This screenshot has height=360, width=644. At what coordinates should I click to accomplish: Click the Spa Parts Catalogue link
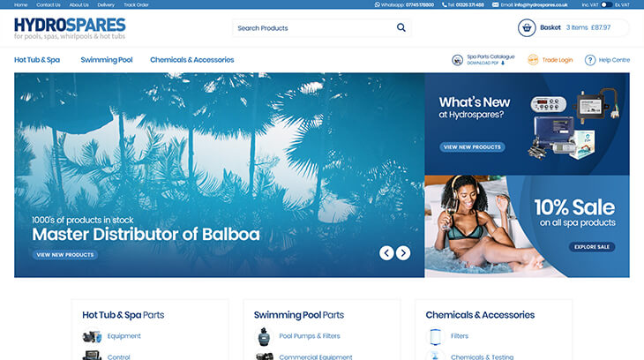pos(490,56)
